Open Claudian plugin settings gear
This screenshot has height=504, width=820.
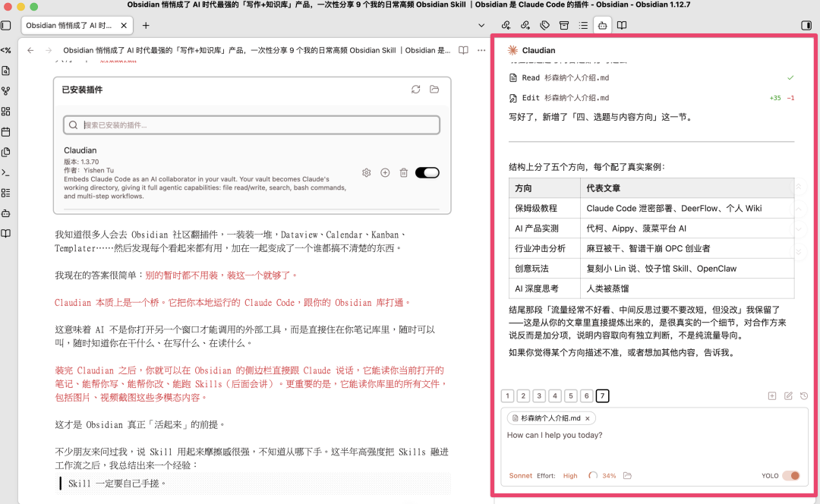pos(367,172)
